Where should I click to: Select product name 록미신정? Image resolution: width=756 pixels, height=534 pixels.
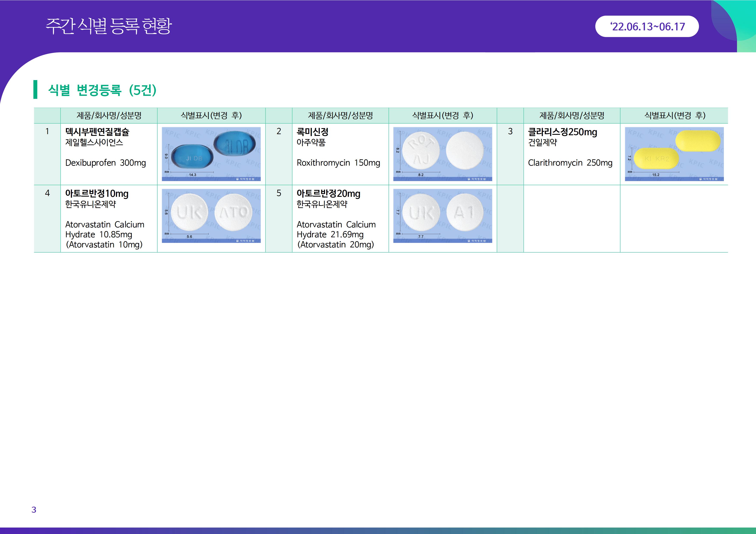(312, 132)
